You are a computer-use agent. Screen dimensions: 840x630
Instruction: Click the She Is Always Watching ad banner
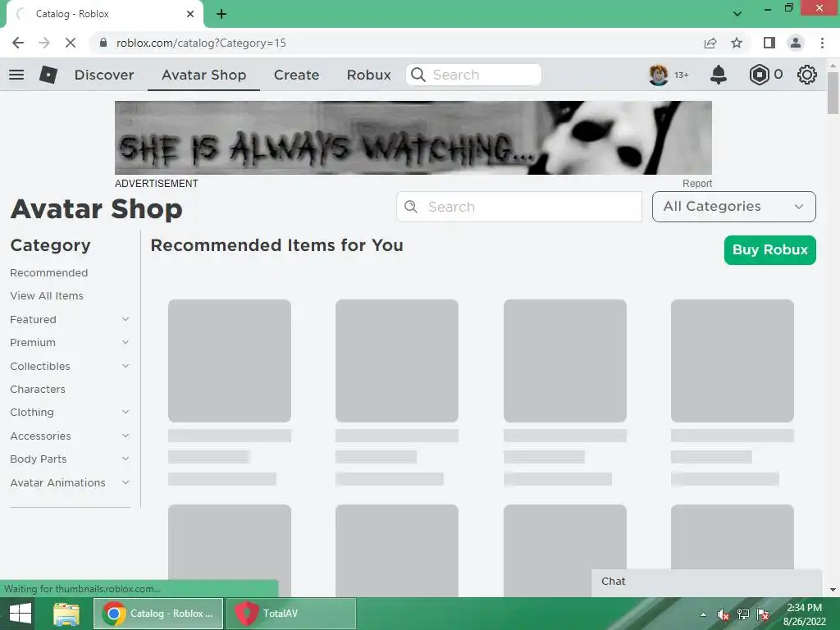click(413, 138)
